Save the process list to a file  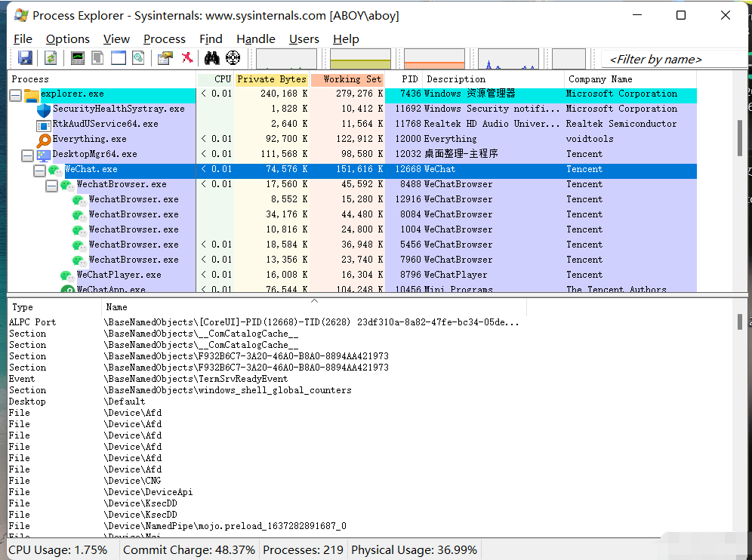point(23,58)
